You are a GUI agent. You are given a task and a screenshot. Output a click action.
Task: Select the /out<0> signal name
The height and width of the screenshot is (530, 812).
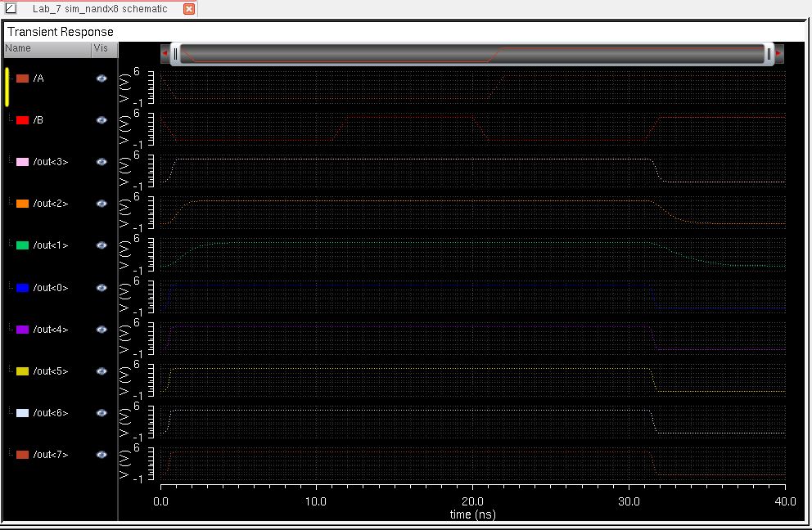pyautogui.click(x=51, y=288)
